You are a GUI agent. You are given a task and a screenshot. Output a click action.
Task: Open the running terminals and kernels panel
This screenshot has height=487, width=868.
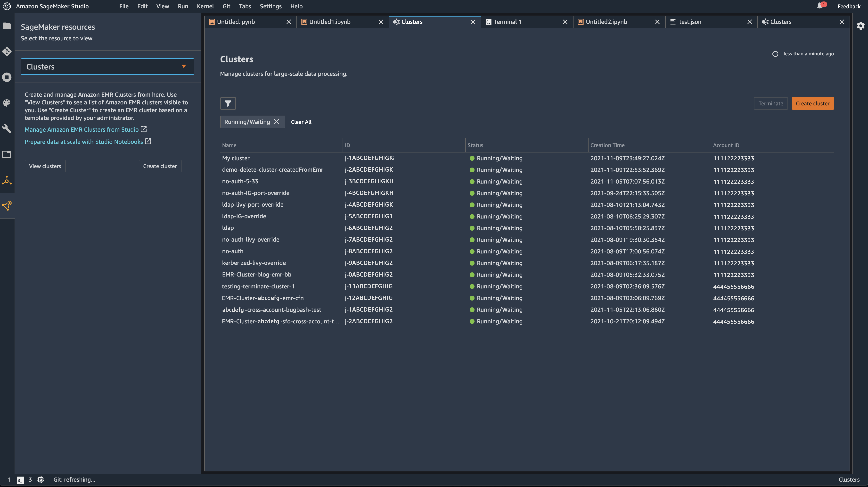pos(7,77)
